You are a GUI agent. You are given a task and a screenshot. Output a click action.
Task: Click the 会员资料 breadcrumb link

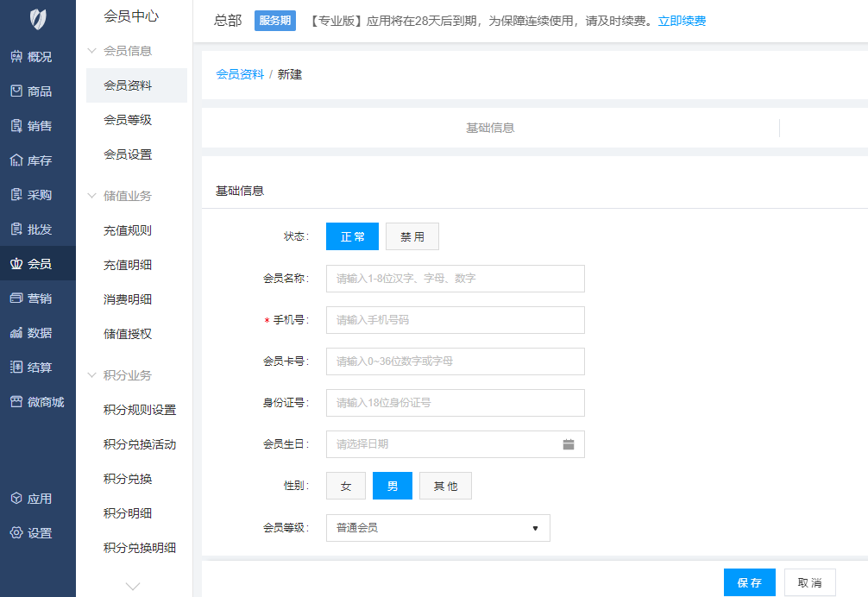240,74
